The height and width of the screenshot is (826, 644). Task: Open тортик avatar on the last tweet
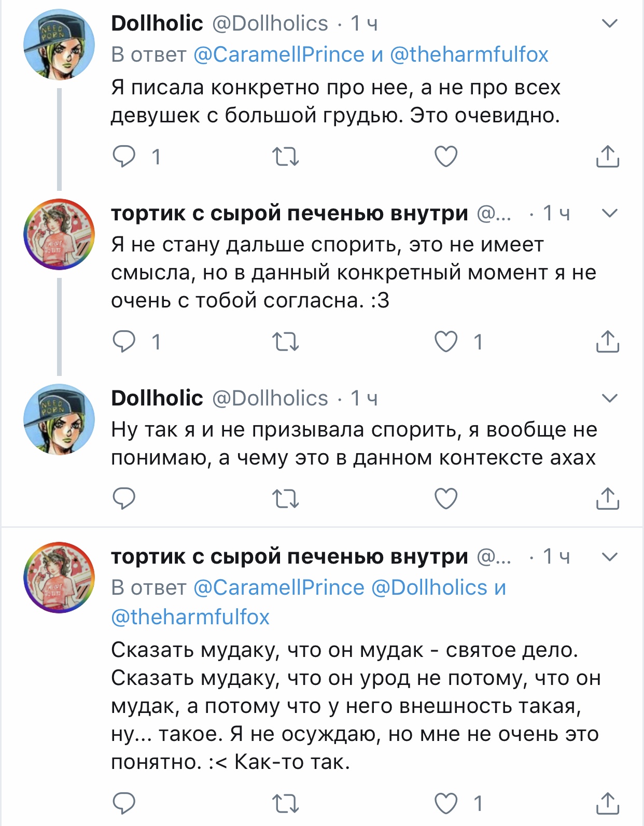click(x=59, y=578)
